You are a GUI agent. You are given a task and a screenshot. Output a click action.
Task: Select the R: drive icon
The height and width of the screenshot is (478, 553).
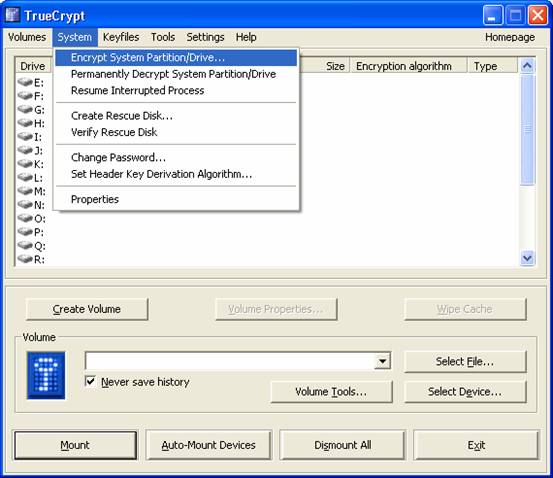(25, 259)
